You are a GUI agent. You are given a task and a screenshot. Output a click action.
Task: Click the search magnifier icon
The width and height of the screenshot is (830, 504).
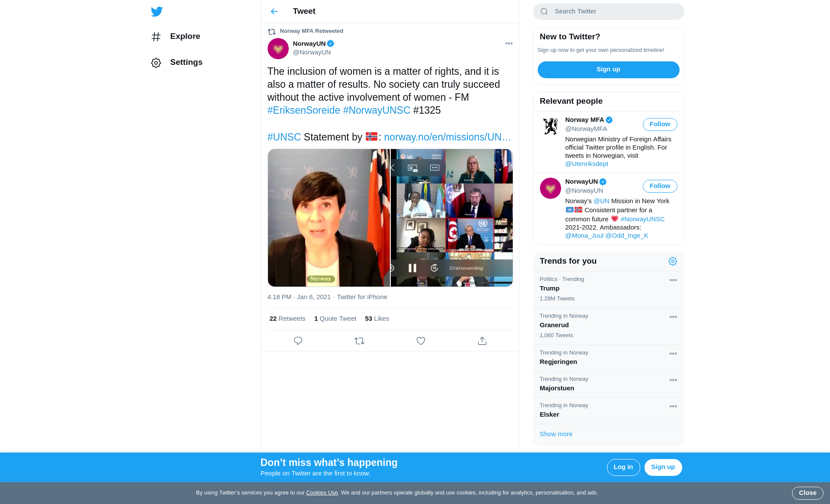[x=544, y=12]
